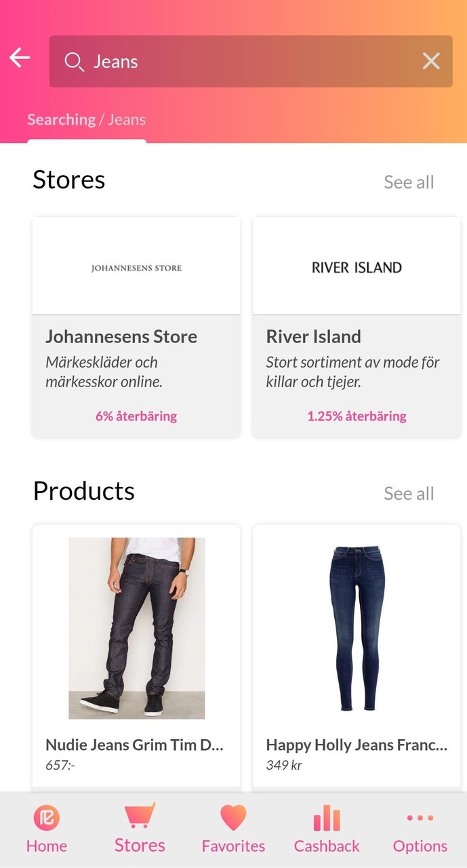Tap the Stores shopping cart icon
Image resolution: width=467 pixels, height=868 pixels.
click(x=140, y=816)
